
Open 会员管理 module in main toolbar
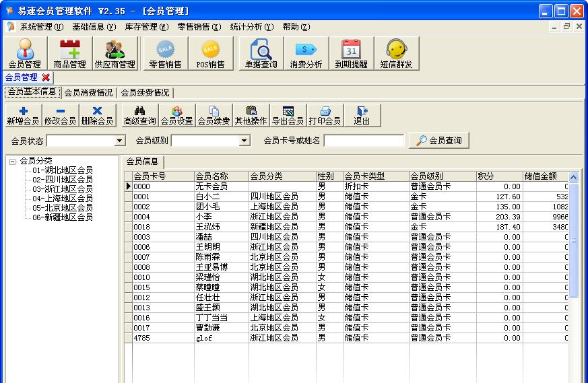24,53
